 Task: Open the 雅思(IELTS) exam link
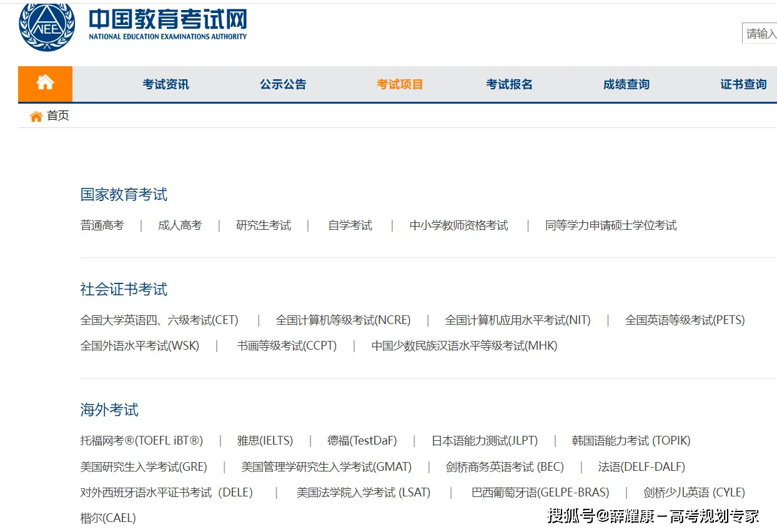[x=264, y=440]
